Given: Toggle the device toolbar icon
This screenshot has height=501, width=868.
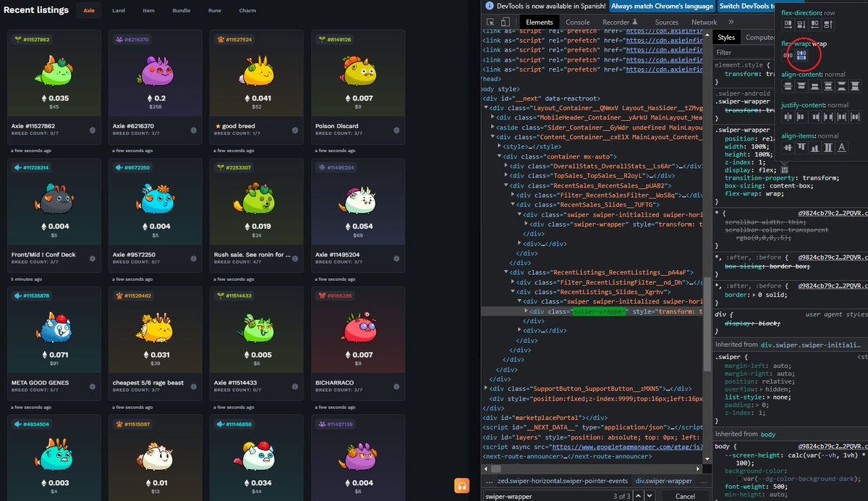Looking at the screenshot, I should click(x=506, y=22).
